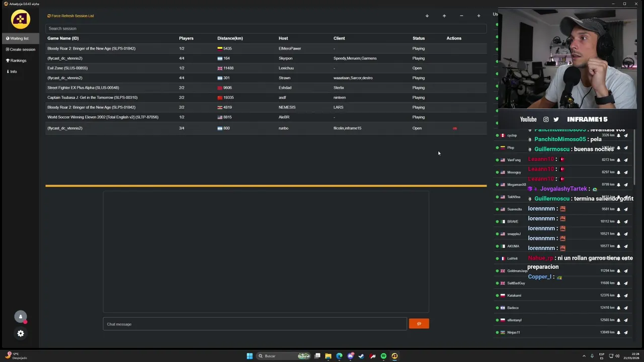Image resolution: width=644 pixels, height=362 pixels.
Task: Open Spotify from taskbar
Action: [x=383, y=356]
